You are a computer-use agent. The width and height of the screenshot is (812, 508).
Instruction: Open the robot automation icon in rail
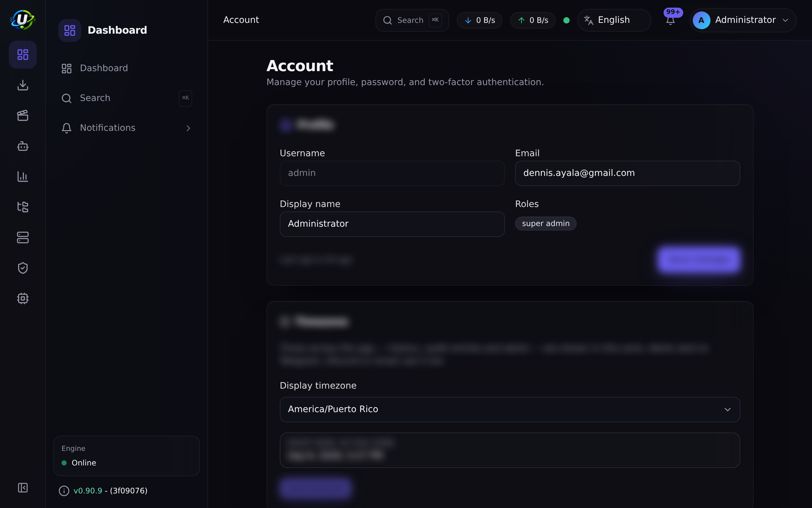(23, 146)
